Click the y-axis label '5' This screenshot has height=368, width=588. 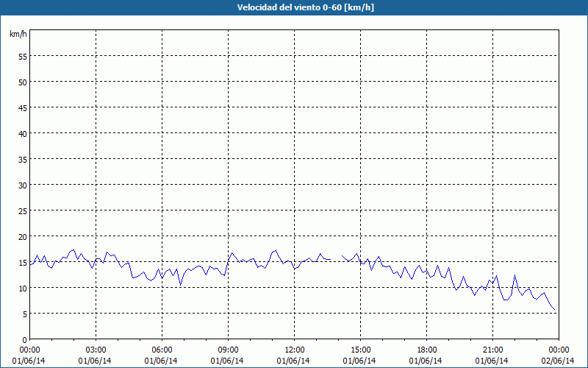(25, 314)
